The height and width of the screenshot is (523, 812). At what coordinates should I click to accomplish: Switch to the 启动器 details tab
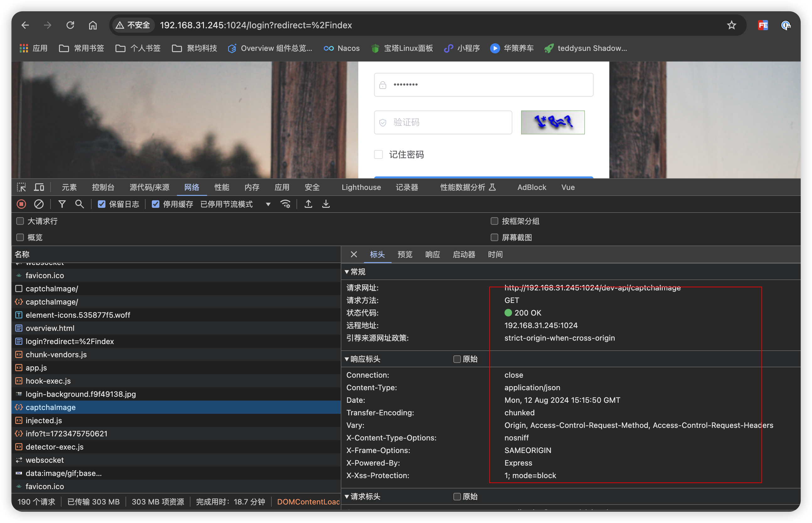pyautogui.click(x=463, y=254)
